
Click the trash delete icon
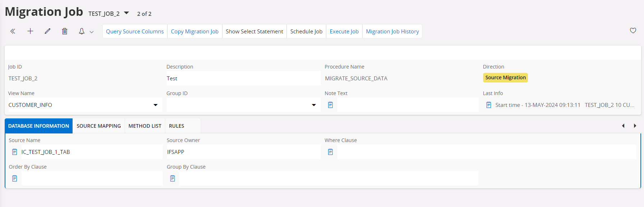65,31
